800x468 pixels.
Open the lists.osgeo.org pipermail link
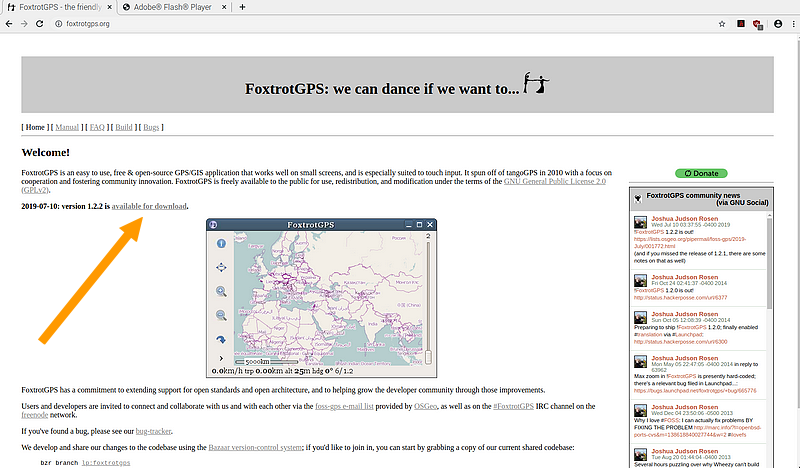click(690, 242)
